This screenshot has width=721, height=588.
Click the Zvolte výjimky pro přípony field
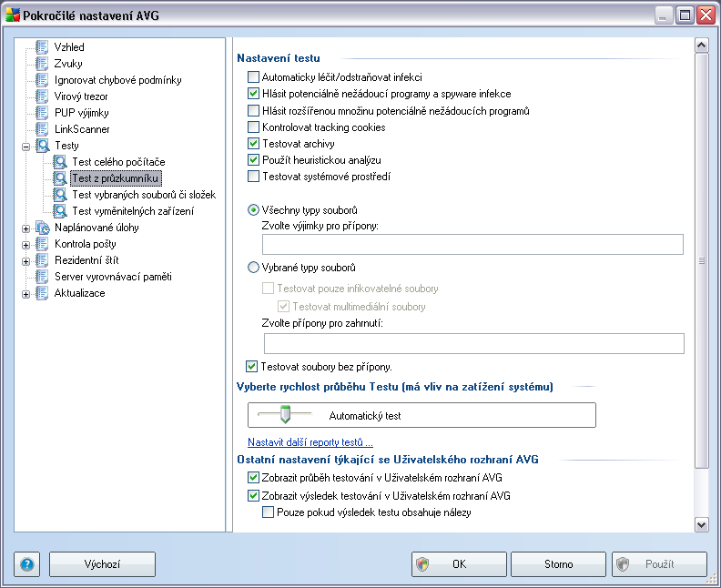[472, 245]
